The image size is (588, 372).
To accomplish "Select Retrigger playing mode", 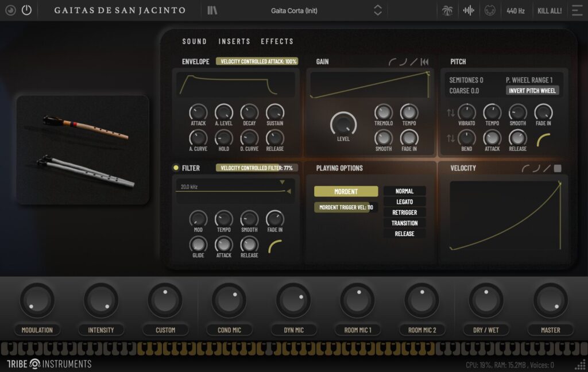I will [x=404, y=212].
